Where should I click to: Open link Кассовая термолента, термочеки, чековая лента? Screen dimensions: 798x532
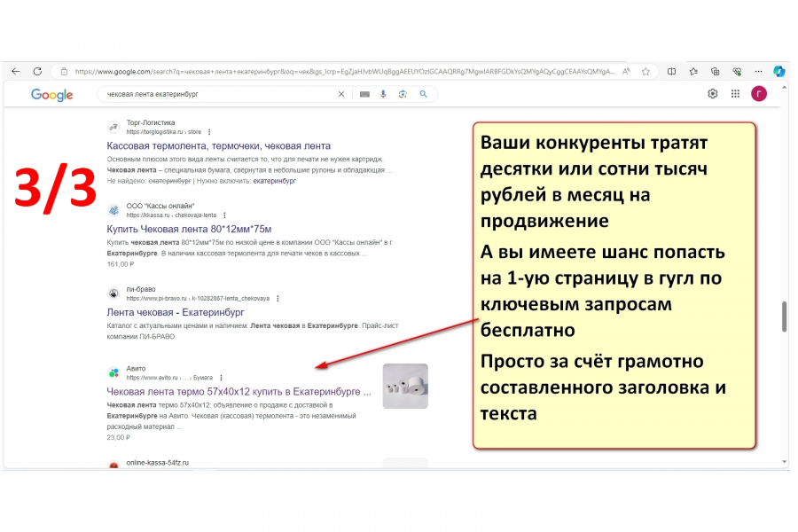click(218, 146)
